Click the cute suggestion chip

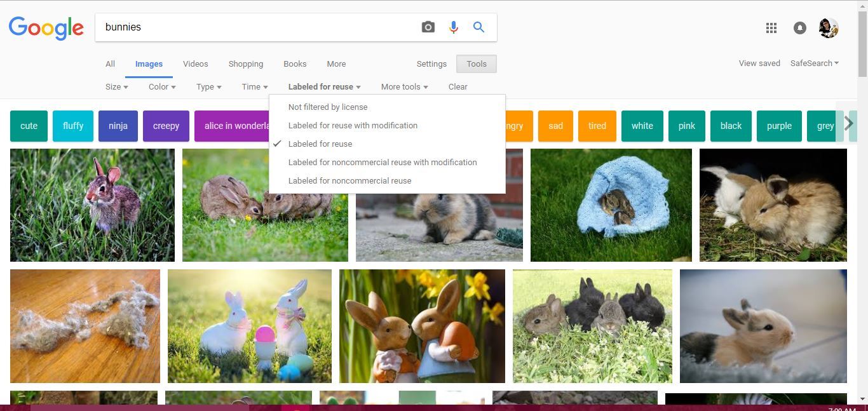tap(29, 126)
